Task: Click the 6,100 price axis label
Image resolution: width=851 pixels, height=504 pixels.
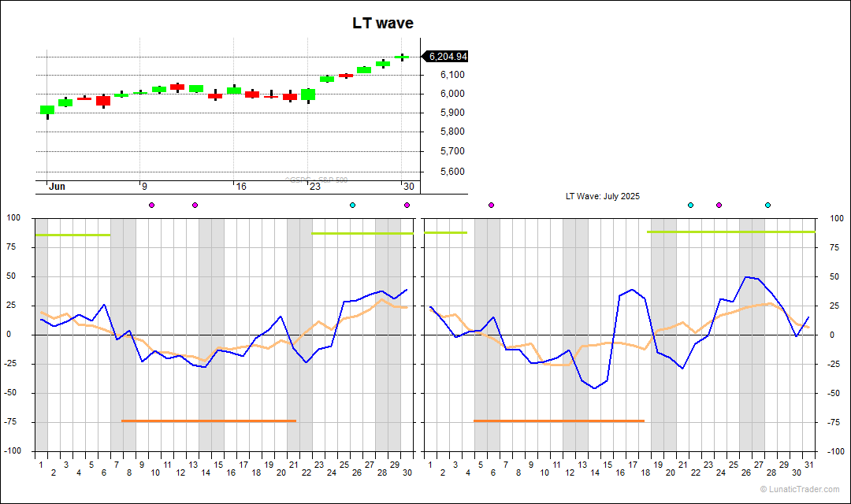Action: tap(452, 75)
